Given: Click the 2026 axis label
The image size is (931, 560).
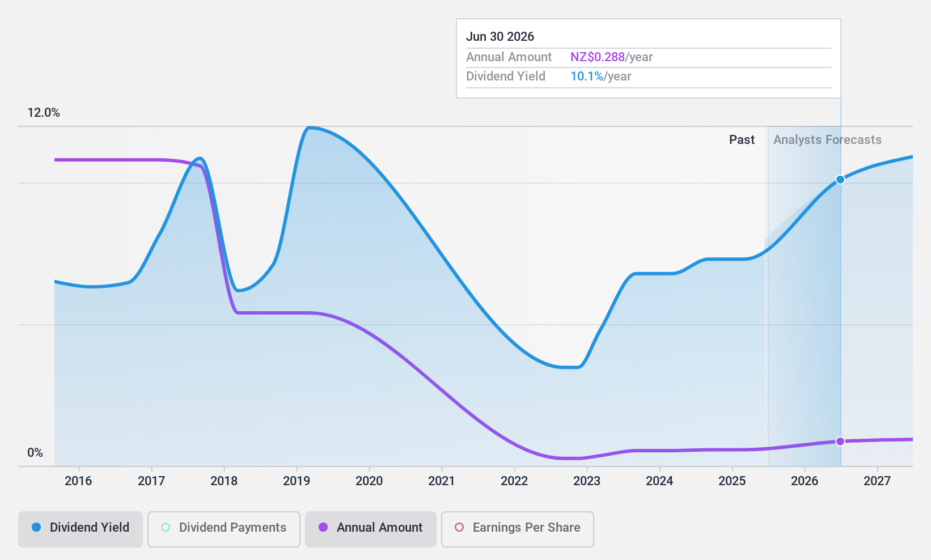Looking at the screenshot, I should pos(805,481).
